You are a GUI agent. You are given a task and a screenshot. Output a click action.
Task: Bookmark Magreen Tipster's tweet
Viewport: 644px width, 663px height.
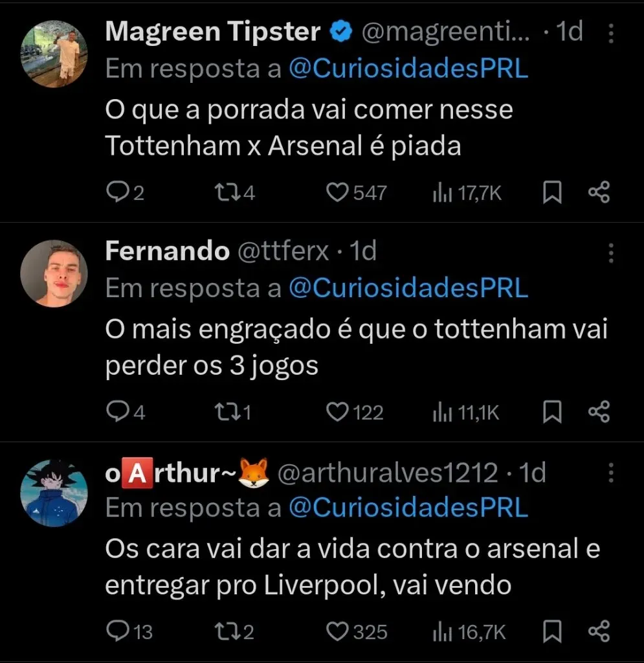(552, 193)
